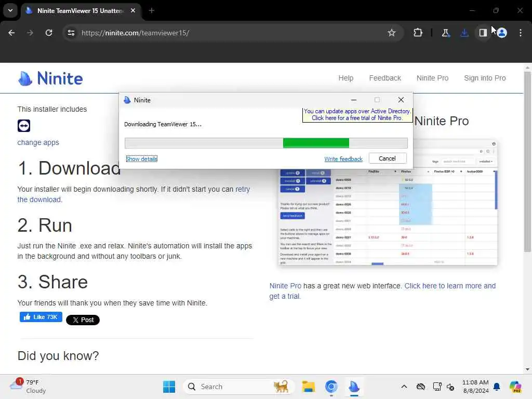Expand the hidden system tray icons chevron
The width and height of the screenshot is (532, 399).
(x=404, y=387)
